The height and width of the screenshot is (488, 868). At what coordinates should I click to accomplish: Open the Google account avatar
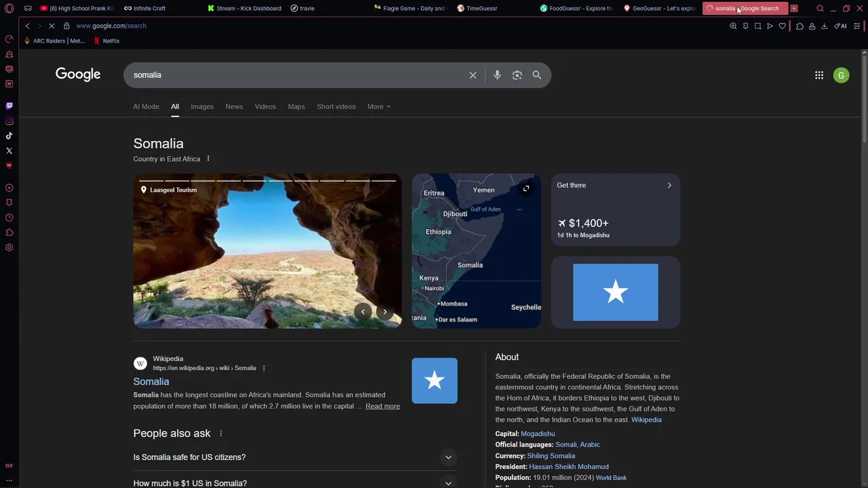841,75
